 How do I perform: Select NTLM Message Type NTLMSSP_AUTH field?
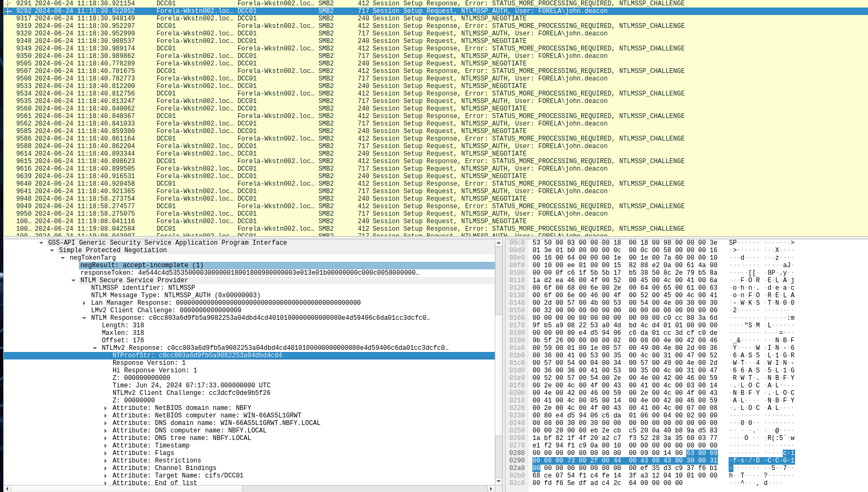coord(176,296)
